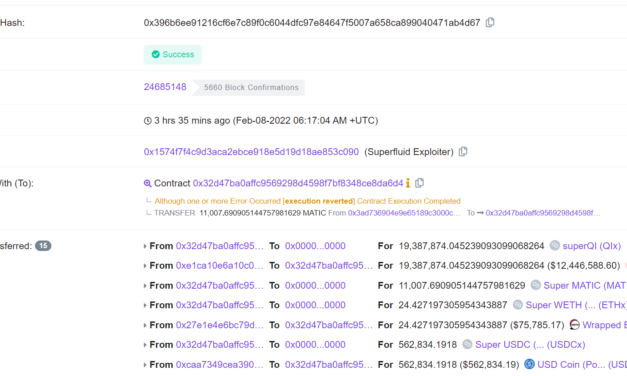Open From address 0xe1ca10e6a10c0
The width and height of the screenshot is (627, 376).
[x=220, y=265]
